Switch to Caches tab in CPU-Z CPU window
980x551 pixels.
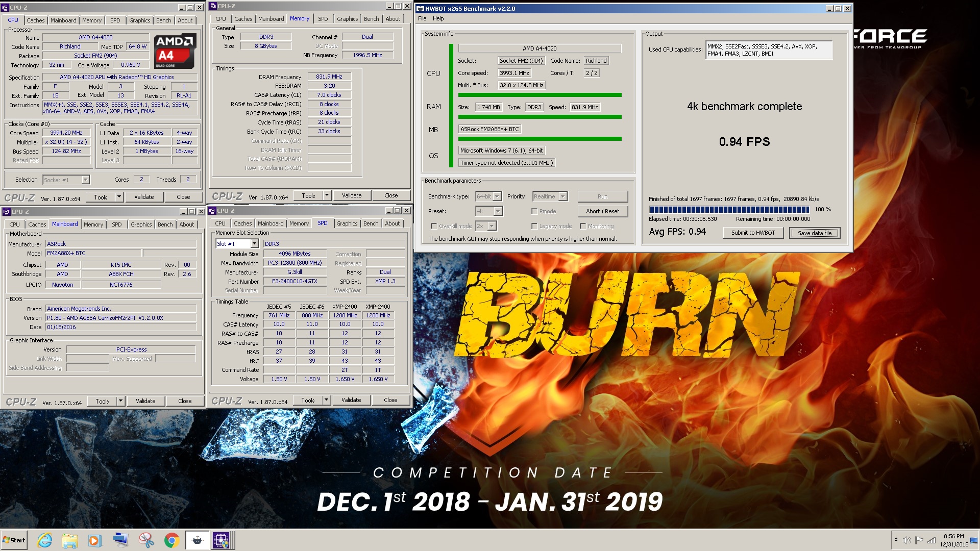(35, 20)
